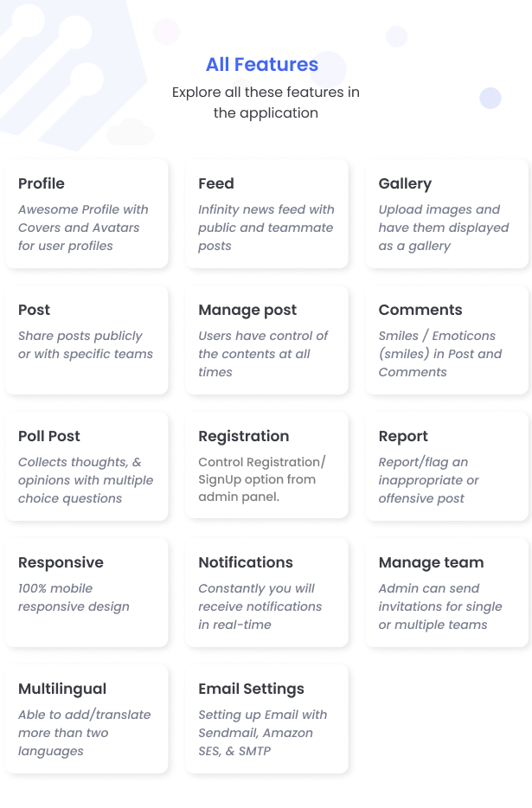532x808 pixels.
Task: Open the Profile feature card
Action: [87, 214]
